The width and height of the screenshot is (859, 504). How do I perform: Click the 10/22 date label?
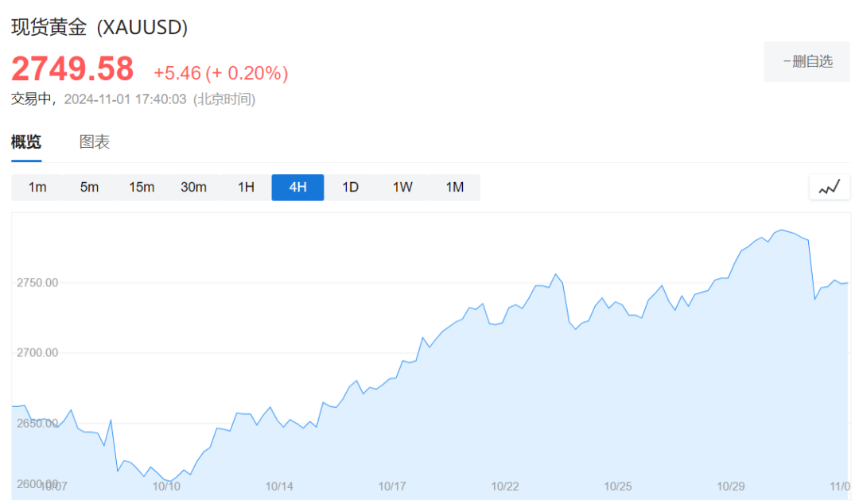[x=505, y=487]
